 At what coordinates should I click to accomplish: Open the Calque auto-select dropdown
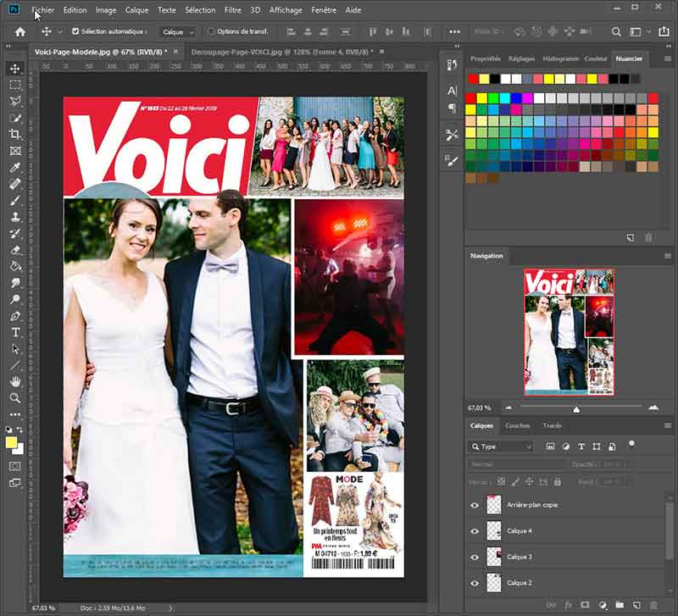coord(179,31)
